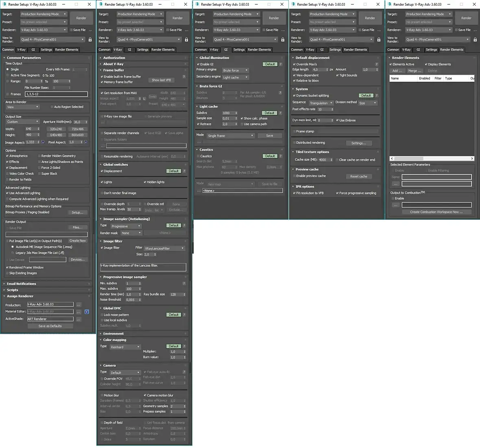The width and height of the screenshot is (480, 448).
Task: Choose the Production renderer with its ellipsis button
Action: 79,304
